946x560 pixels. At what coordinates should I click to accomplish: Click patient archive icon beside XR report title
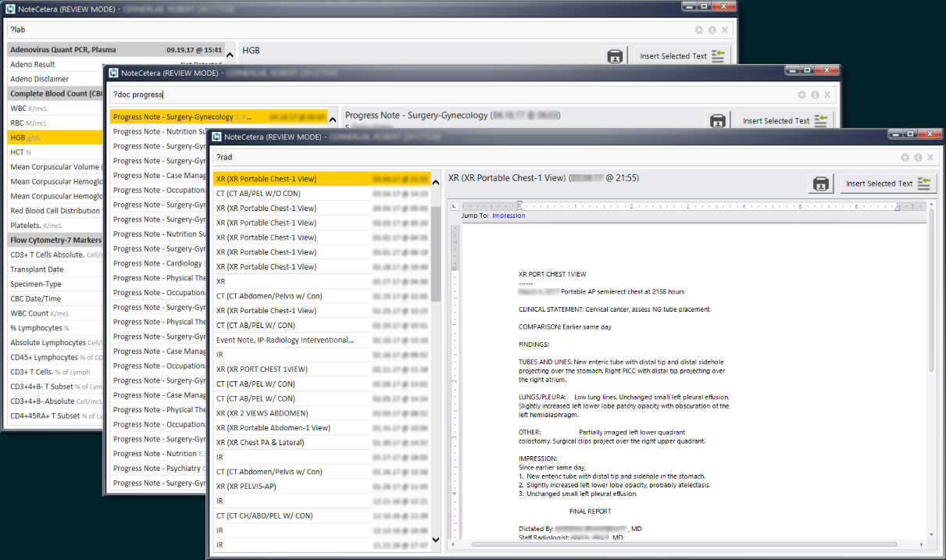(820, 184)
